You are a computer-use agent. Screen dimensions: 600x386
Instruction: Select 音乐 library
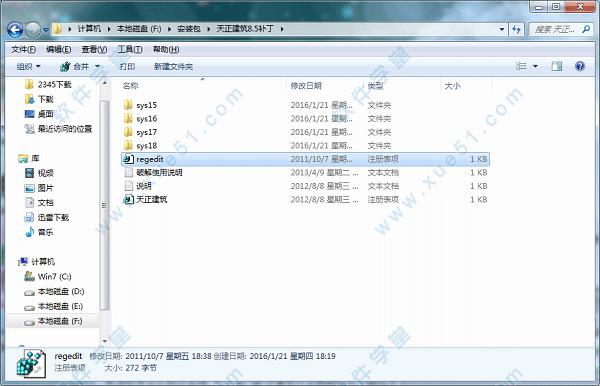tap(39, 232)
